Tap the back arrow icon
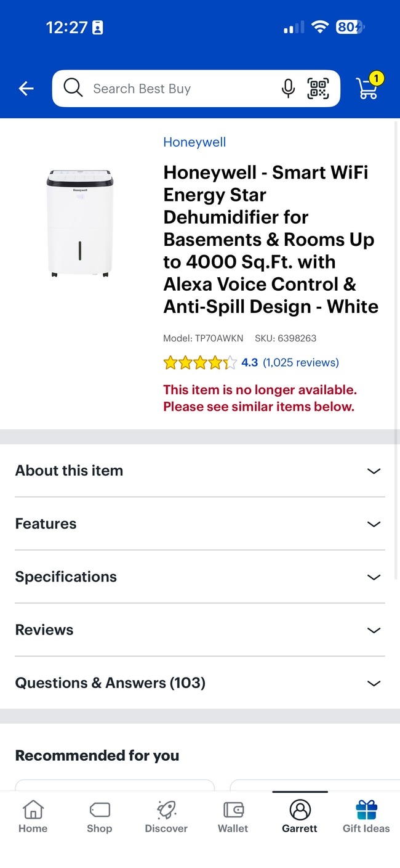The height and width of the screenshot is (868, 400). (x=26, y=89)
